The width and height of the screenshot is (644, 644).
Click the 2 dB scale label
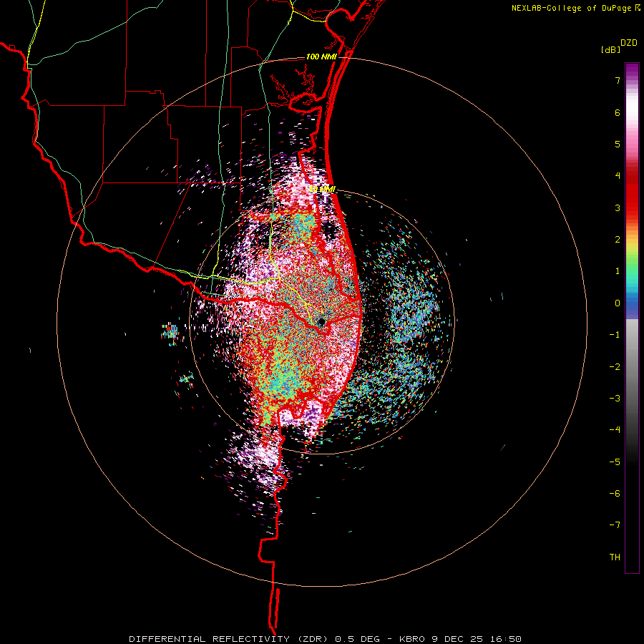617,240
